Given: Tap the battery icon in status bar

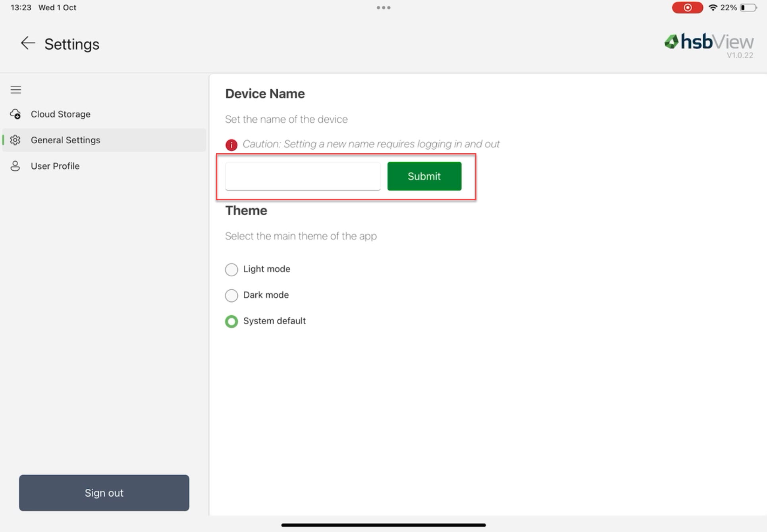Looking at the screenshot, I should pyautogui.click(x=748, y=8).
